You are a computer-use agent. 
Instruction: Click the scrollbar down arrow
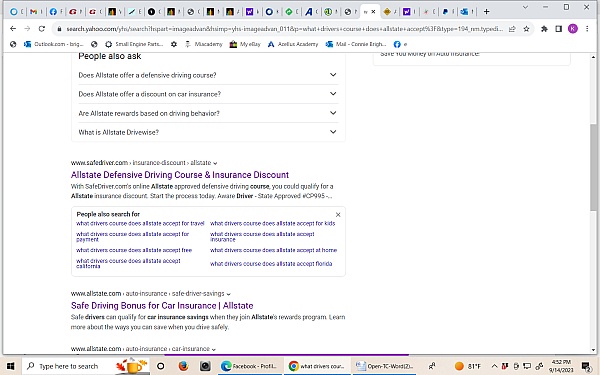click(x=593, y=350)
